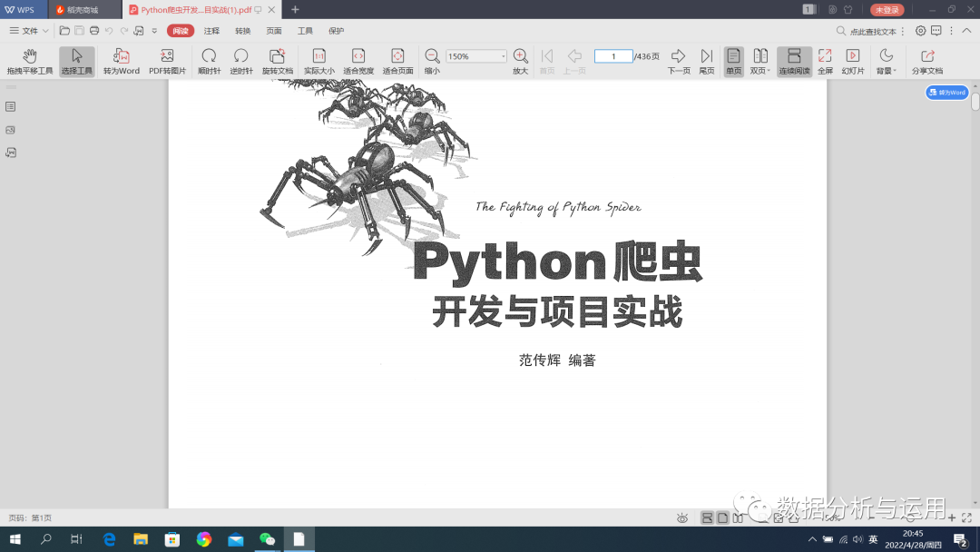The height and width of the screenshot is (552, 980).
Task: Fit the page to width (适合宽度)
Action: [358, 61]
